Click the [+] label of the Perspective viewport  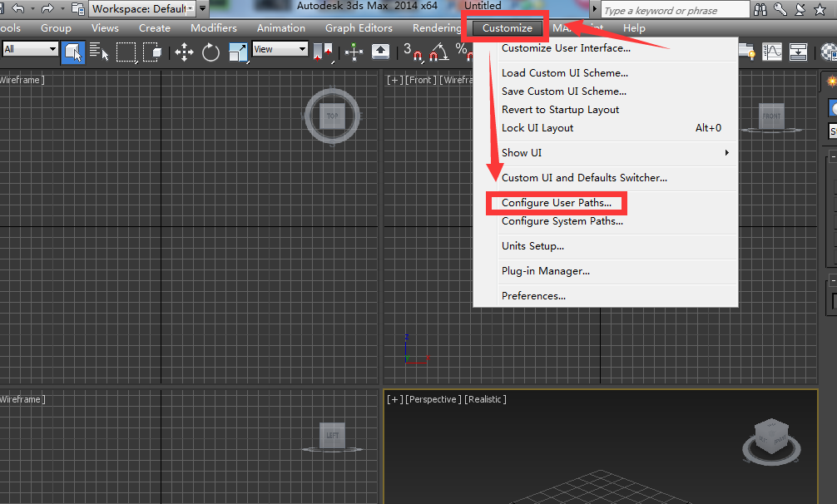pyautogui.click(x=395, y=399)
